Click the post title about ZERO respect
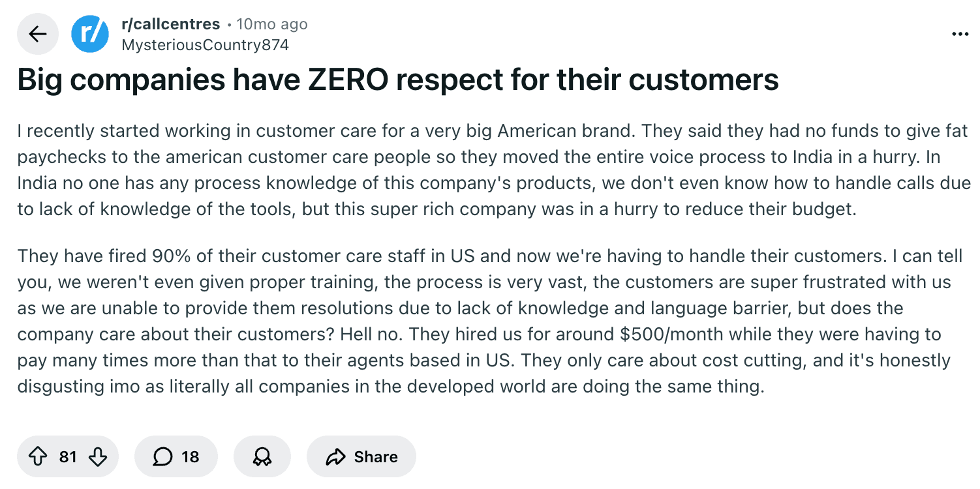Screen dimensions: 980x489 coord(398,80)
